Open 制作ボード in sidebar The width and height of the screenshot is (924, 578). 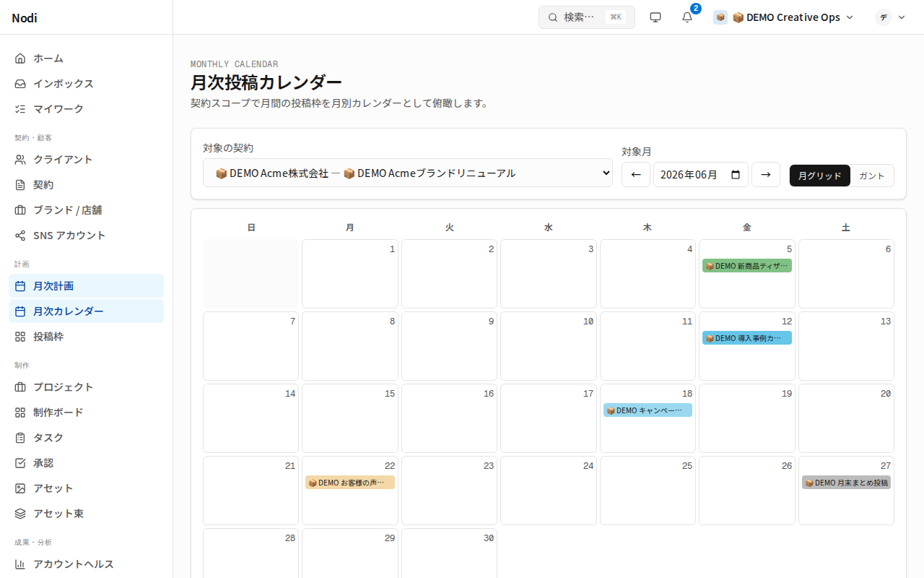point(86,412)
